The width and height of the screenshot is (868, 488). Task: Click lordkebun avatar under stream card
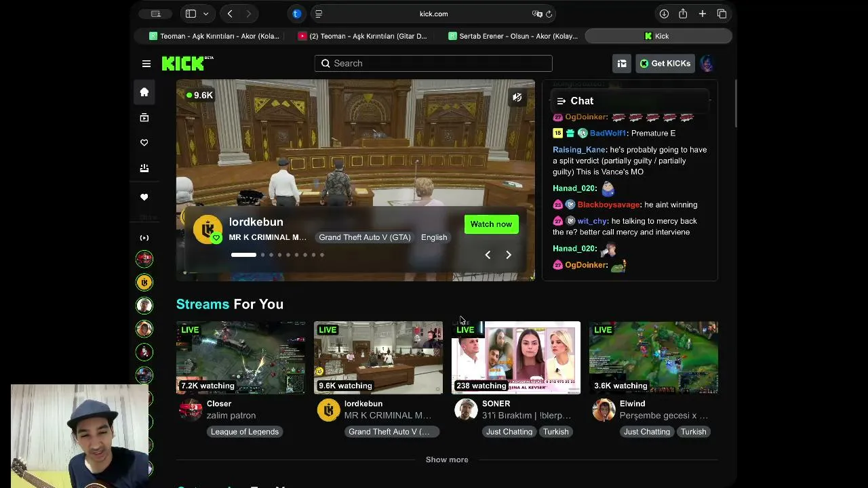point(328,409)
